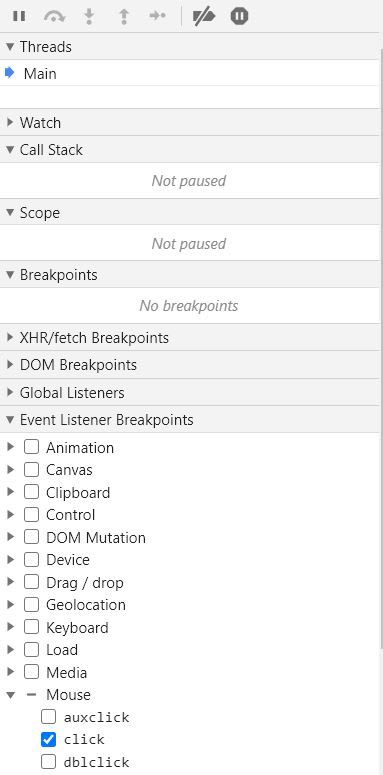383x775 pixels.
Task: Click the vertical scrollbar on the panel
Action: pyautogui.click(x=381, y=346)
